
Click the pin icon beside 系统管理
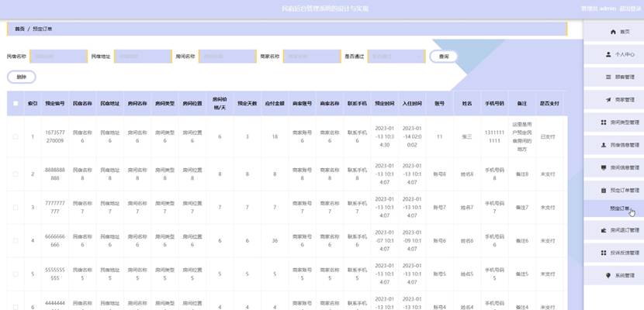[608, 276]
